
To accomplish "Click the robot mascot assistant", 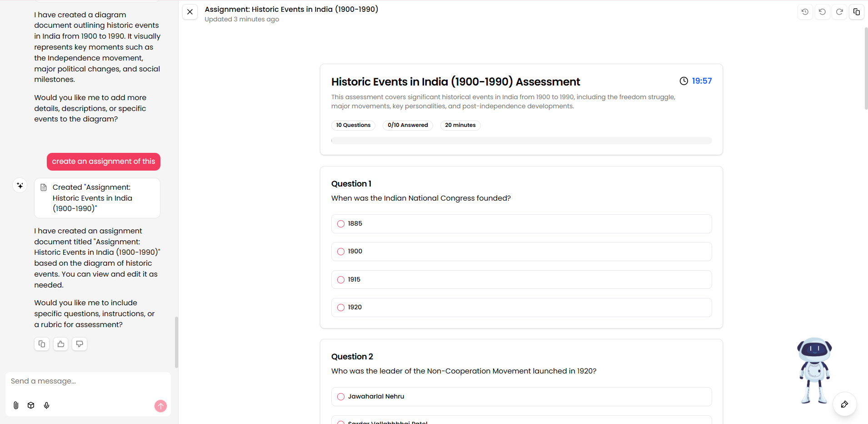I will (x=814, y=371).
